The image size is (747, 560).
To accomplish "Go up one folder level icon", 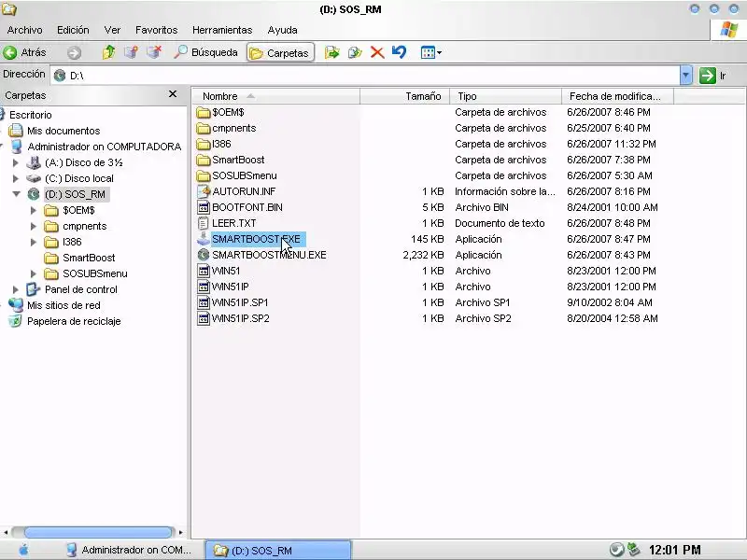I will 109,52.
